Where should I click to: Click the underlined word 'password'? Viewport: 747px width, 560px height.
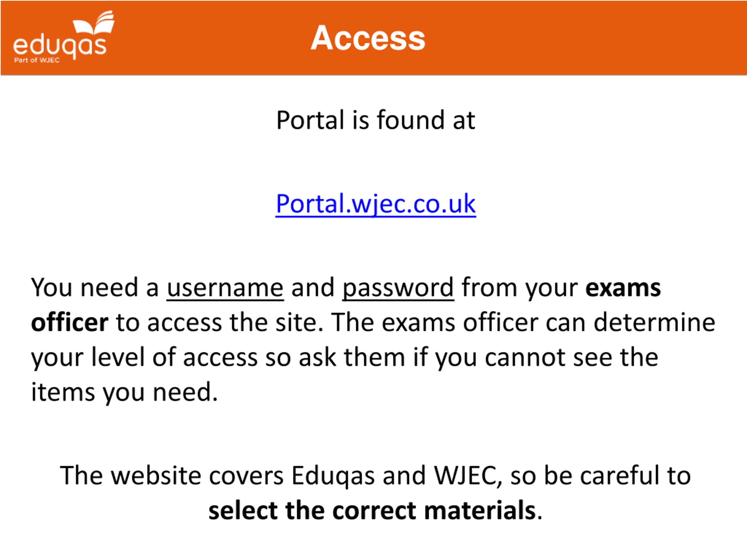[x=398, y=288]
